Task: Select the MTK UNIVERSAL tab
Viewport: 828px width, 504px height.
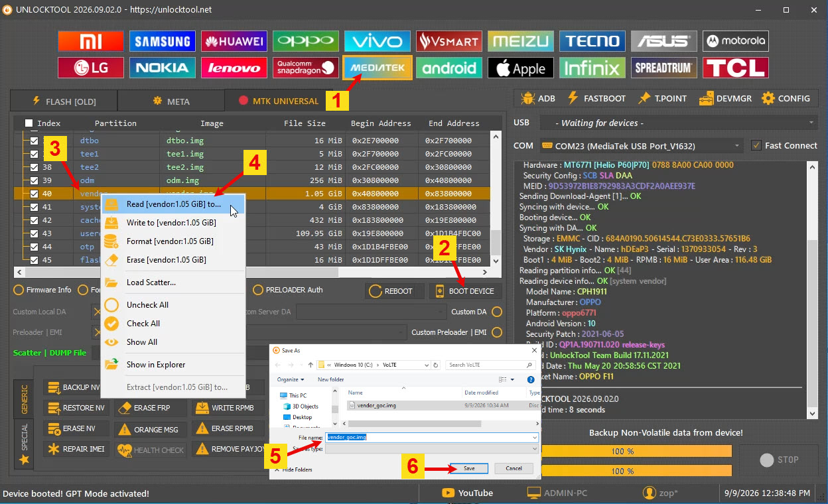Action: (x=279, y=101)
